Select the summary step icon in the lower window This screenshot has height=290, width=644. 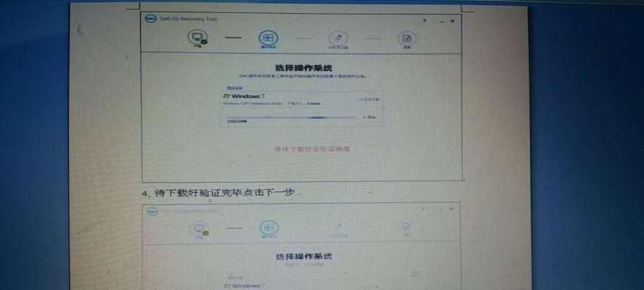pyautogui.click(x=406, y=228)
